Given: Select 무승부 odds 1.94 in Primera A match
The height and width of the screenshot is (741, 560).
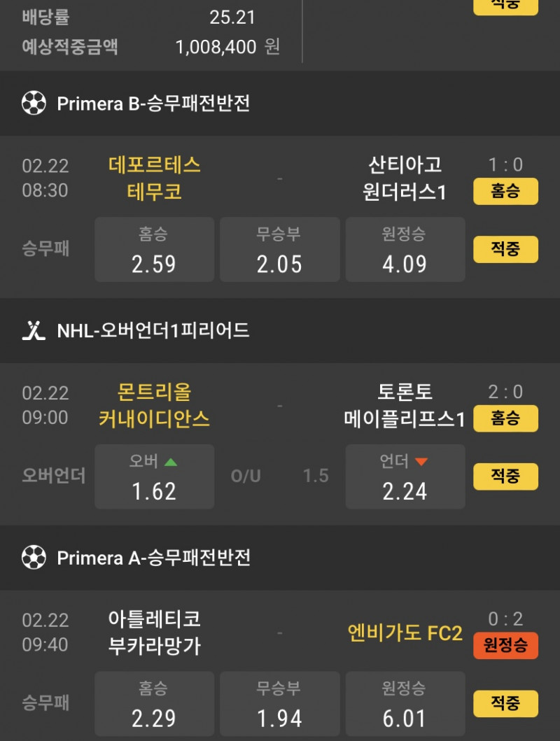Looking at the screenshot, I should 279,704.
